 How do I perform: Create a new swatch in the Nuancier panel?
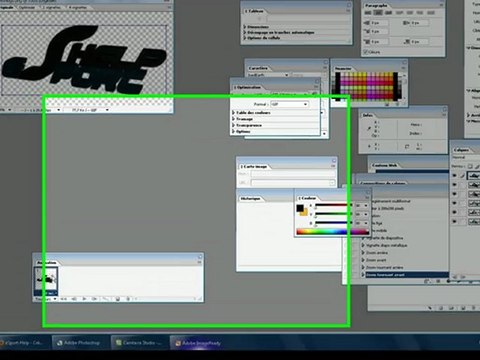pos(387,104)
